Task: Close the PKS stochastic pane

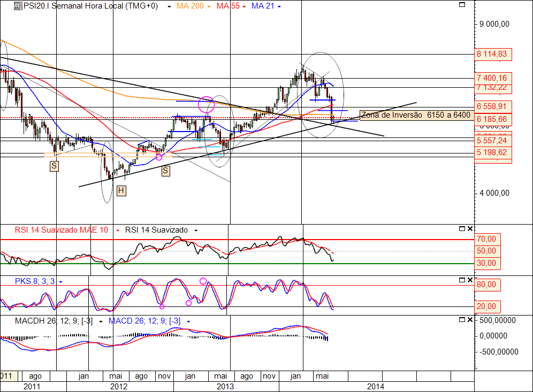Action: 470,280
